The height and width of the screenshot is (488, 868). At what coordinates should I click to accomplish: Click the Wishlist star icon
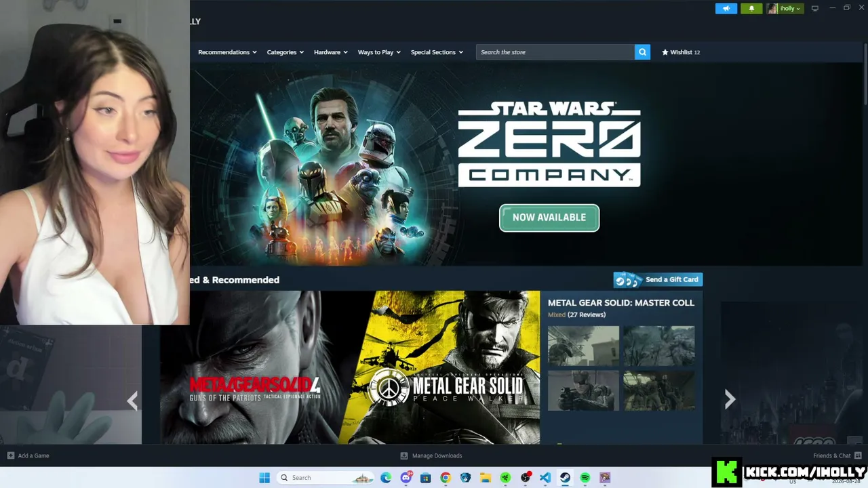(665, 52)
